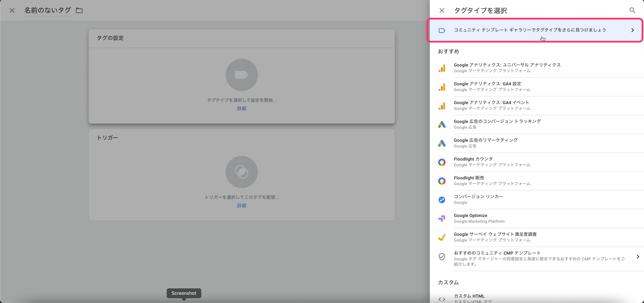This screenshot has height=303, width=644.
Task: Choose Google アナリティクス: GA4 イベント
Action: 537,106
